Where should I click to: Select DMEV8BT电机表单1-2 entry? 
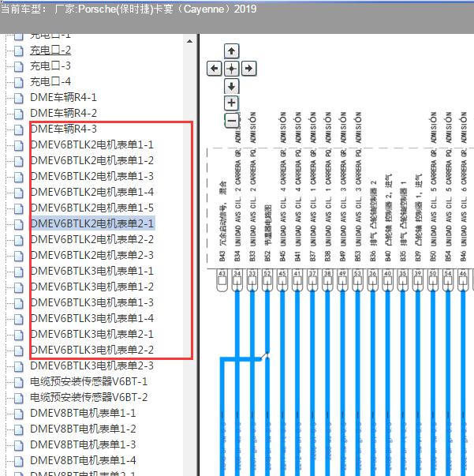[x=83, y=429]
